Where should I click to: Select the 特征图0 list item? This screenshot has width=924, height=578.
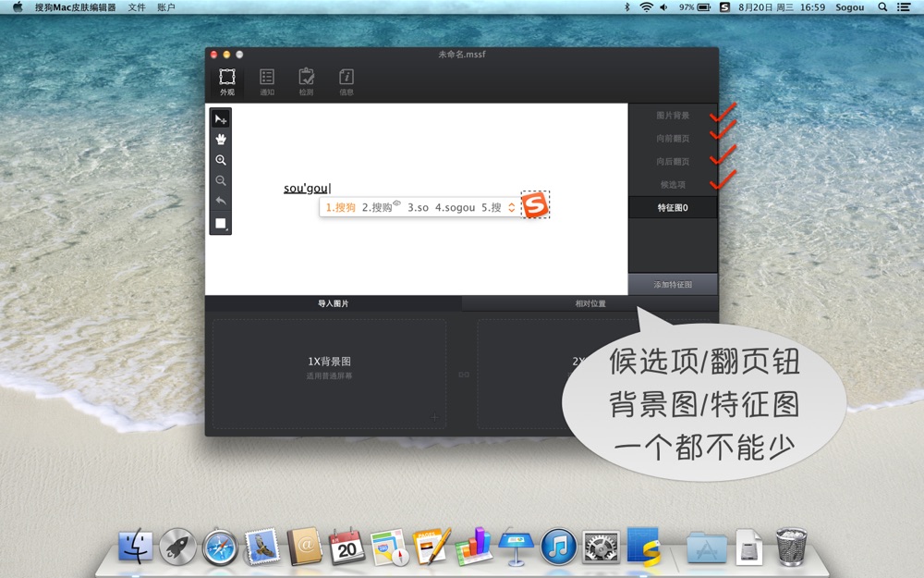pyautogui.click(x=673, y=207)
